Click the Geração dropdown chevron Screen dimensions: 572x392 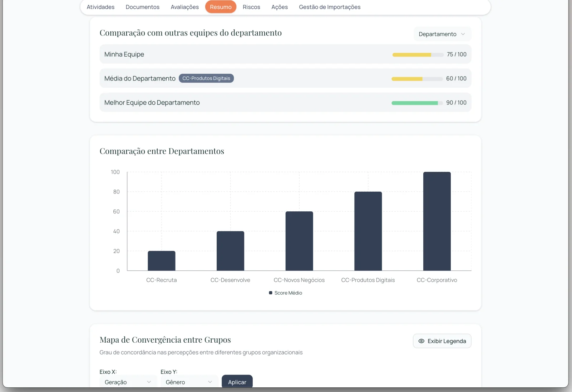click(149, 382)
